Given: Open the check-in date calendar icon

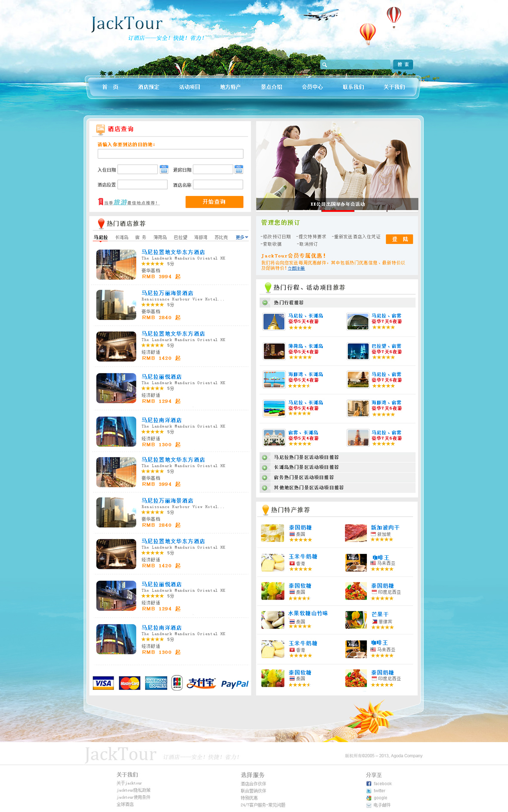Looking at the screenshot, I should 164,169.
